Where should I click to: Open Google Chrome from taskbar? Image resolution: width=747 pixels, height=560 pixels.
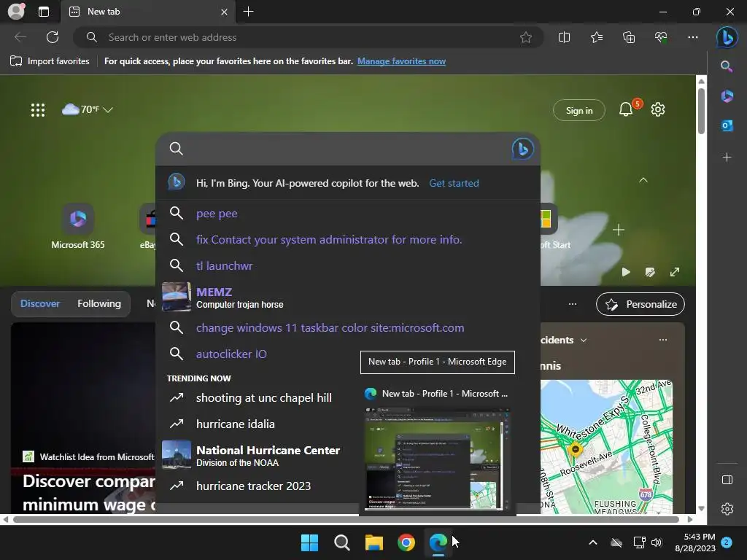[x=406, y=542]
